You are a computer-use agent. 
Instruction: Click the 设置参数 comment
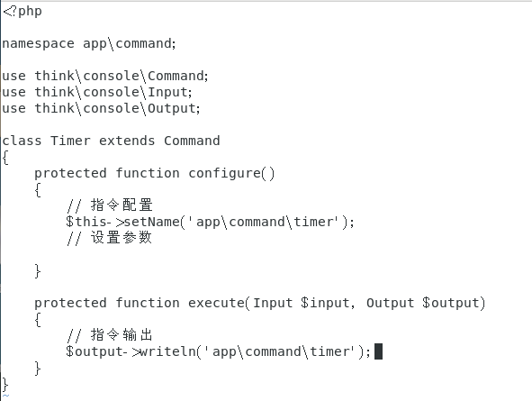[110, 238]
